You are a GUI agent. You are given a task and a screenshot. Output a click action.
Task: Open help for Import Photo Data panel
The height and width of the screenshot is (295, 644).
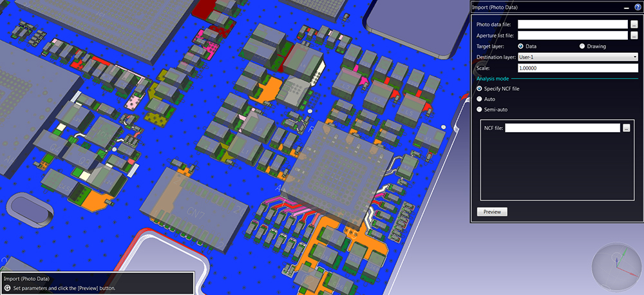638,7
